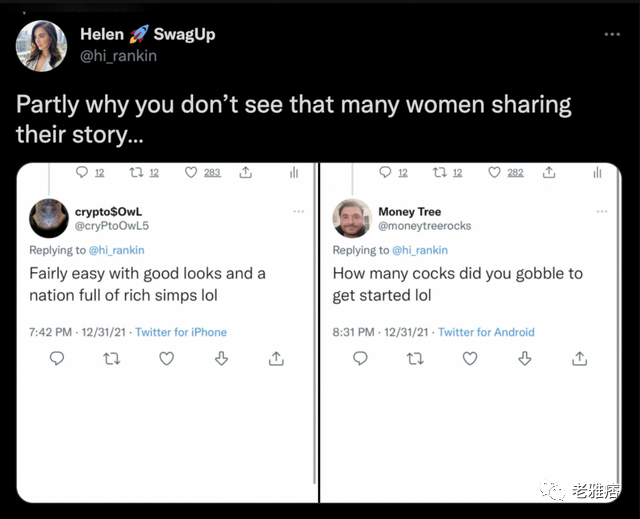Open Twitter for Android link

coord(486,332)
